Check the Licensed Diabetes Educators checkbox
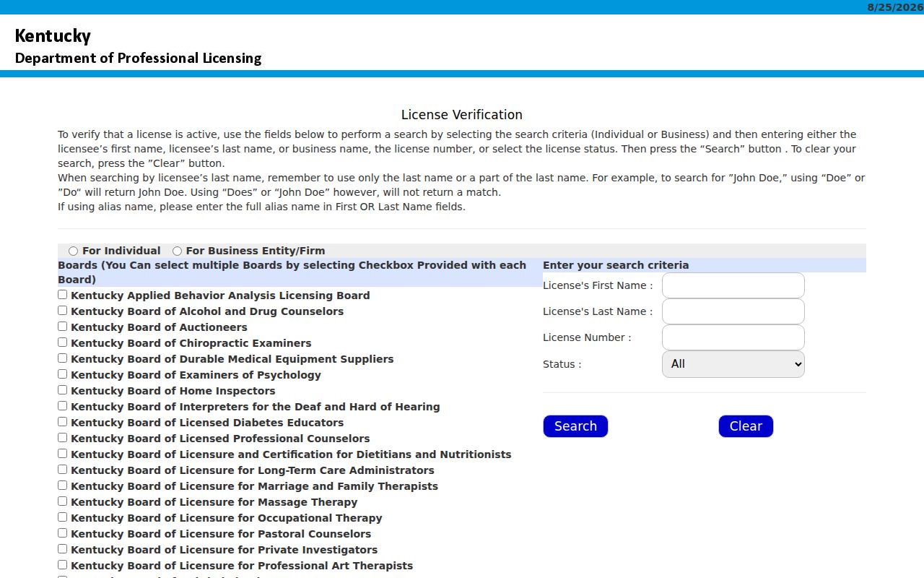This screenshot has height=578, width=924. pos(63,422)
